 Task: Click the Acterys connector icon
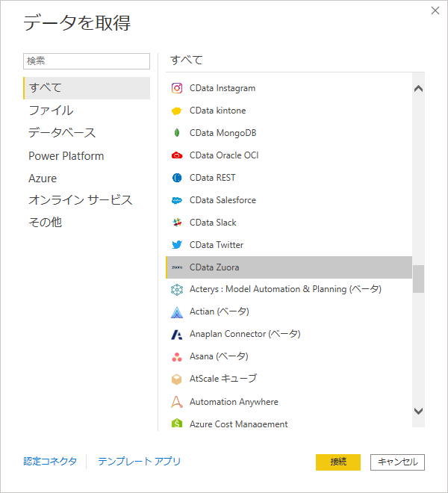tap(177, 290)
